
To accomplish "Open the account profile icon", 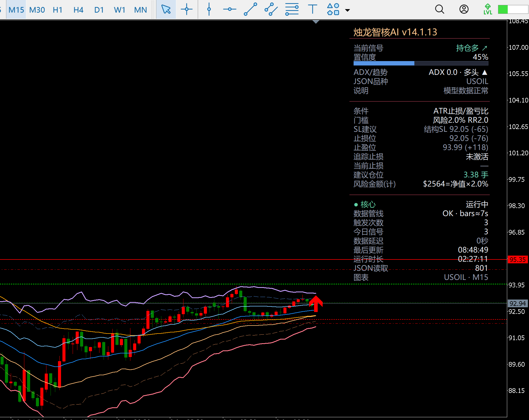I will coord(464,9).
